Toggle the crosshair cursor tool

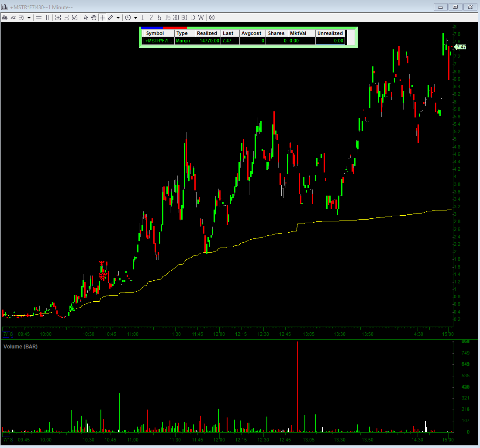102,18
